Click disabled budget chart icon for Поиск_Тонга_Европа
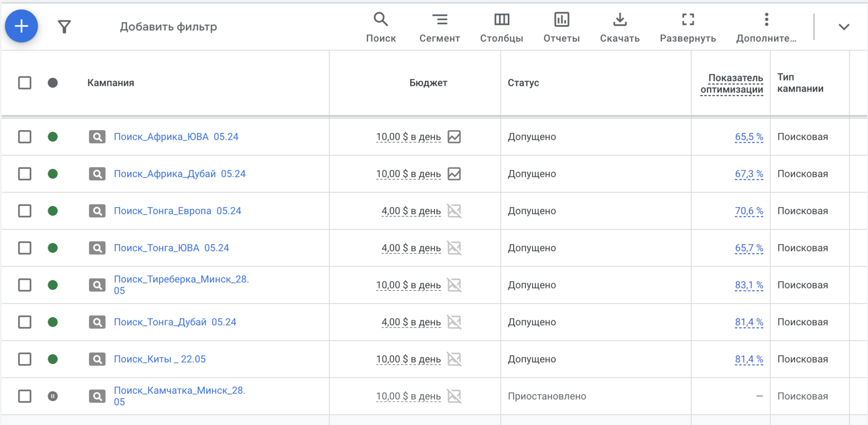The height and width of the screenshot is (425, 868). click(x=454, y=211)
